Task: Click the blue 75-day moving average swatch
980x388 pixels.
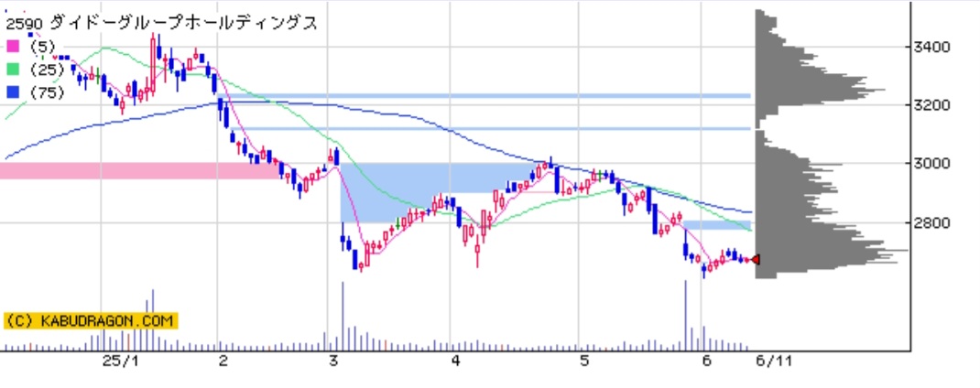Action: pyautogui.click(x=13, y=92)
